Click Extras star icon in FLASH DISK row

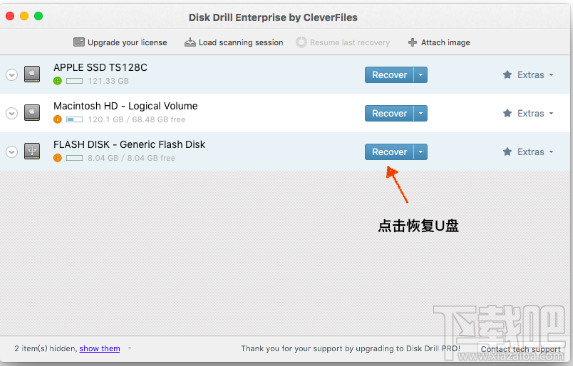tap(507, 152)
